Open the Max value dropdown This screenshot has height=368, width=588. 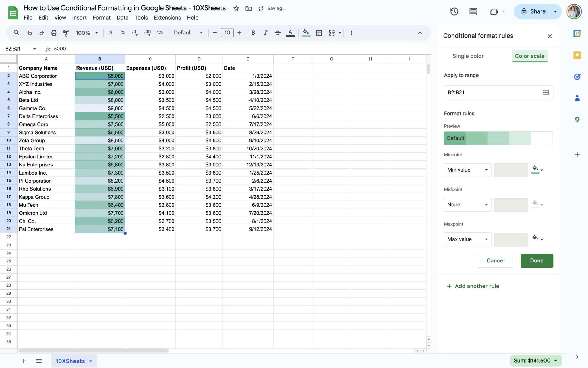coord(467,239)
